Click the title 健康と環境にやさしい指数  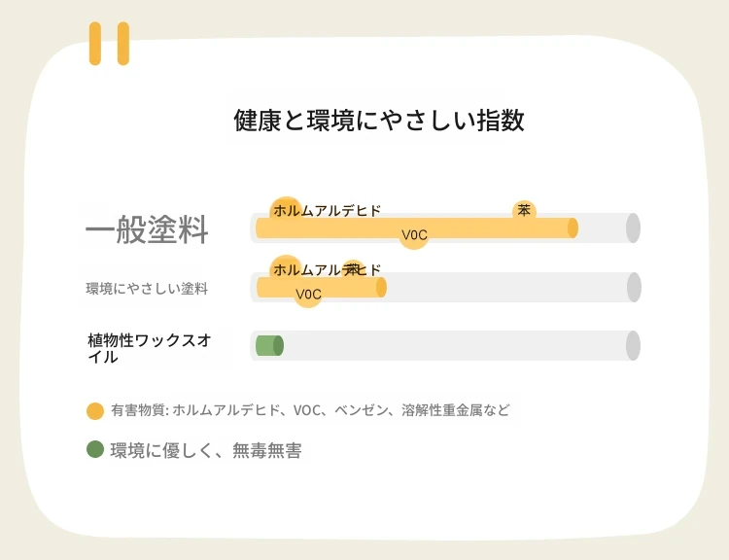point(379,121)
